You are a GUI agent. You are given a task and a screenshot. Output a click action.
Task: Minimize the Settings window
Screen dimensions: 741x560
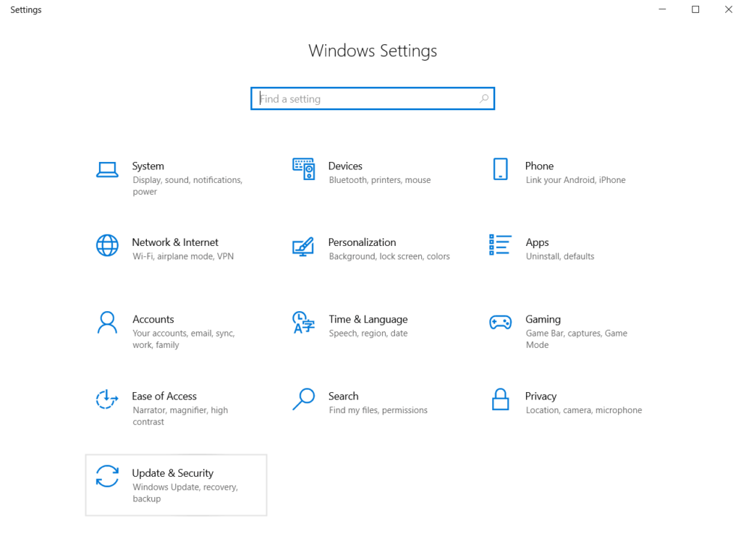click(x=663, y=9)
